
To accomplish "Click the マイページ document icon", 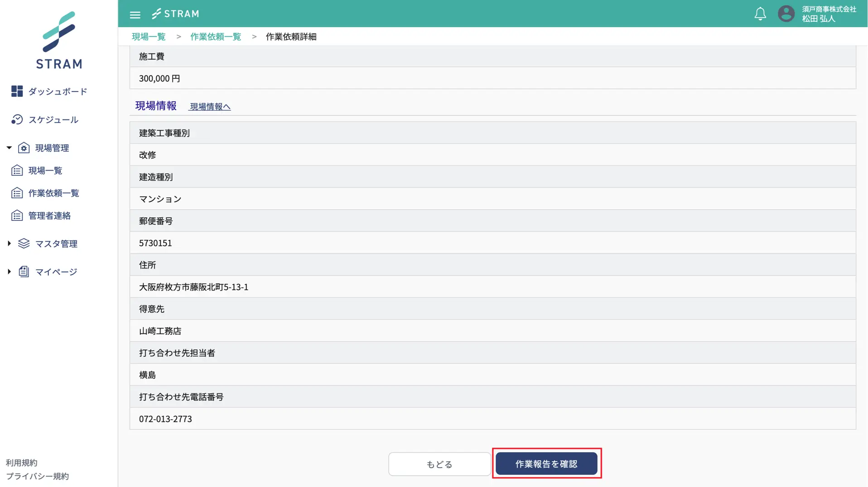I will [x=24, y=272].
